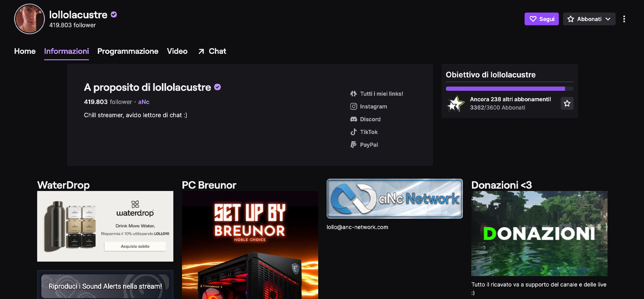644x299 pixels.
Task: Open the waterdrop promo panel image
Action: coord(105,226)
